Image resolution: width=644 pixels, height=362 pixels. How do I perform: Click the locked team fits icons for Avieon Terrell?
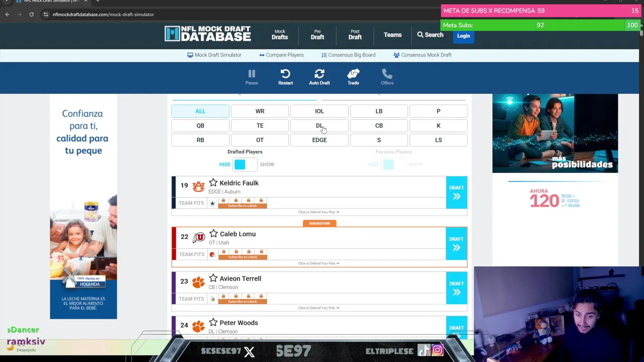click(x=243, y=299)
